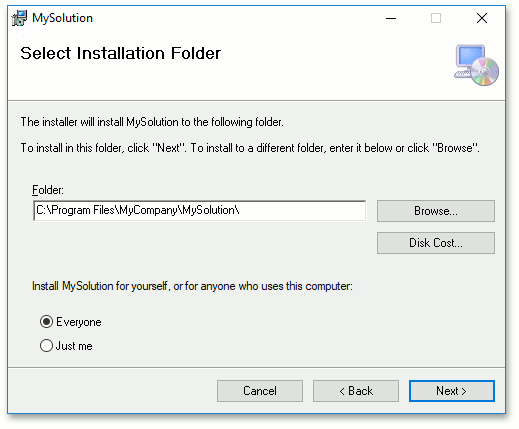519x429 pixels.
Task: Go to the previous step with Back
Action: pyautogui.click(x=356, y=391)
